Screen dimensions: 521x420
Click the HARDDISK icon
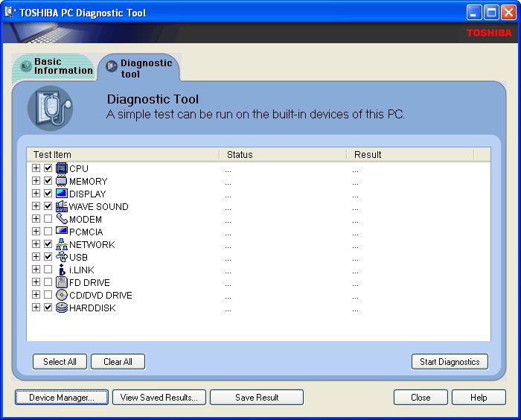point(62,308)
